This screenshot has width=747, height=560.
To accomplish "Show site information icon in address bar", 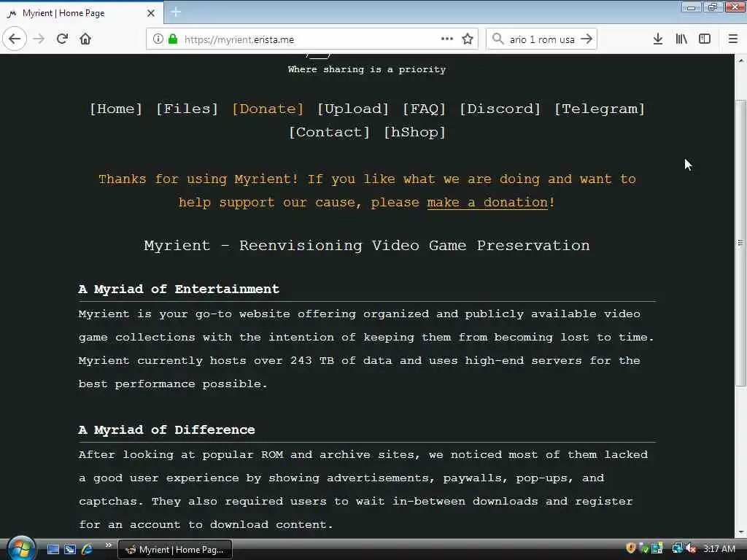I will pyautogui.click(x=158, y=39).
